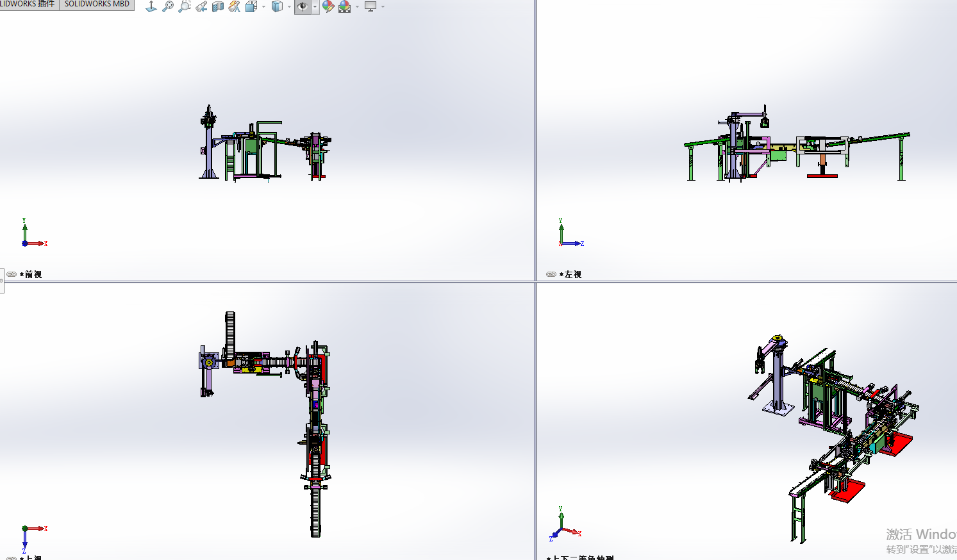Select the assembly model in the left view

point(797,144)
